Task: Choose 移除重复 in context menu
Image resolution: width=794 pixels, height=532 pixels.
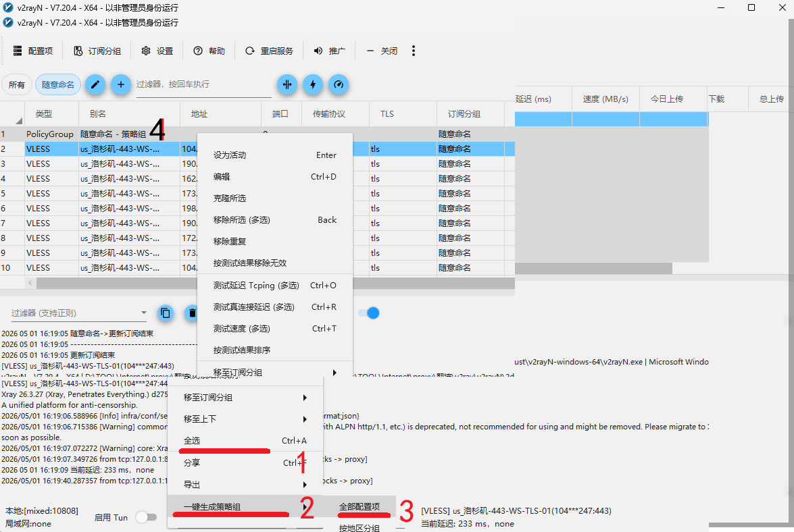Action: click(x=274, y=242)
